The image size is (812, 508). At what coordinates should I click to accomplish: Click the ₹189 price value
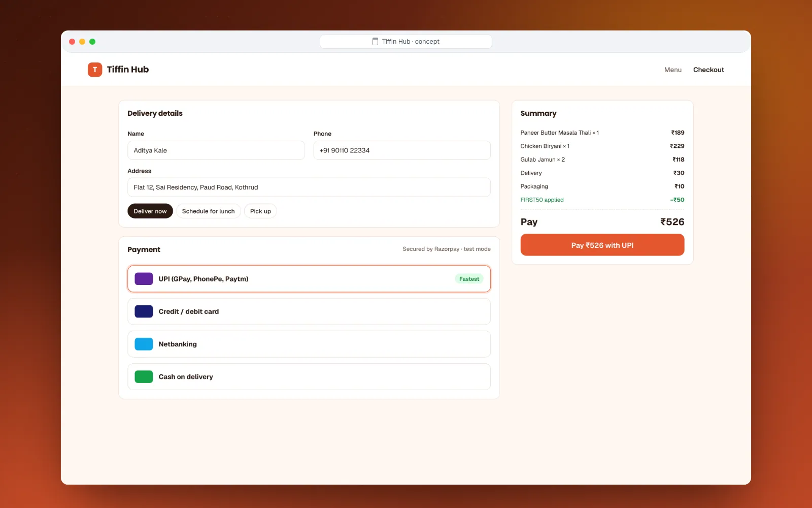tap(678, 133)
